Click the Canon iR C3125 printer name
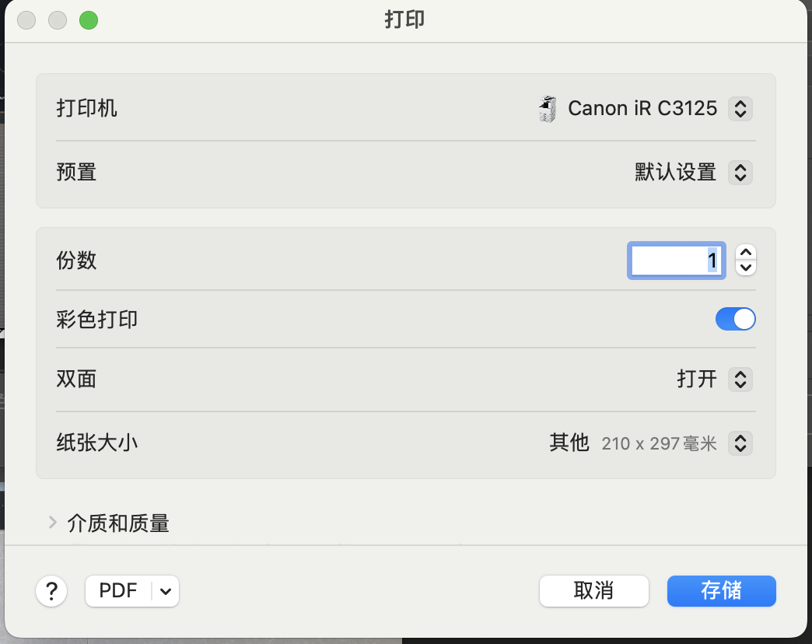Screen dimensions: 812x644 point(642,108)
